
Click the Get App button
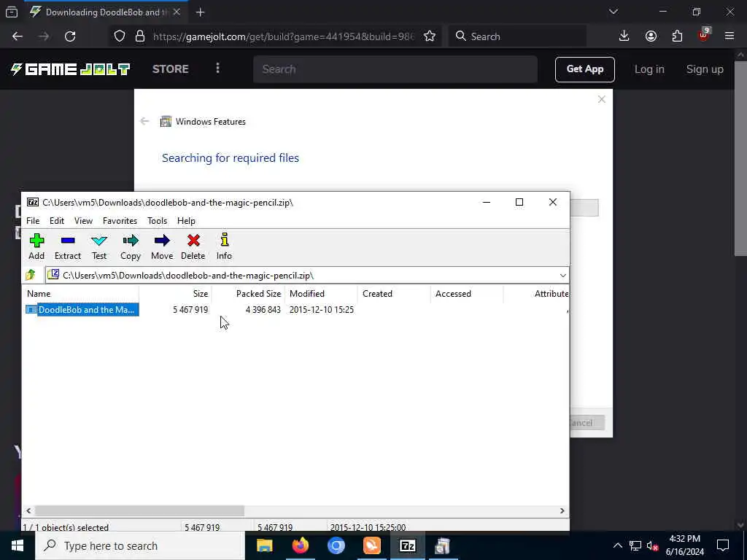tap(584, 69)
